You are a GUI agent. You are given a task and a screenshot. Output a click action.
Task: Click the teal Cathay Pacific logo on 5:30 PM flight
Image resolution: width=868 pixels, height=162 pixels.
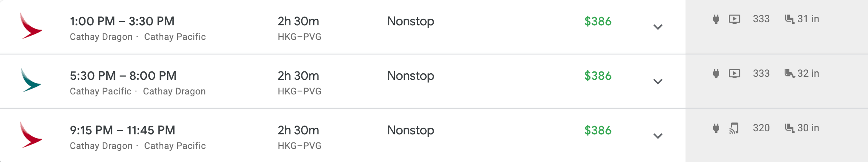pyautogui.click(x=31, y=80)
